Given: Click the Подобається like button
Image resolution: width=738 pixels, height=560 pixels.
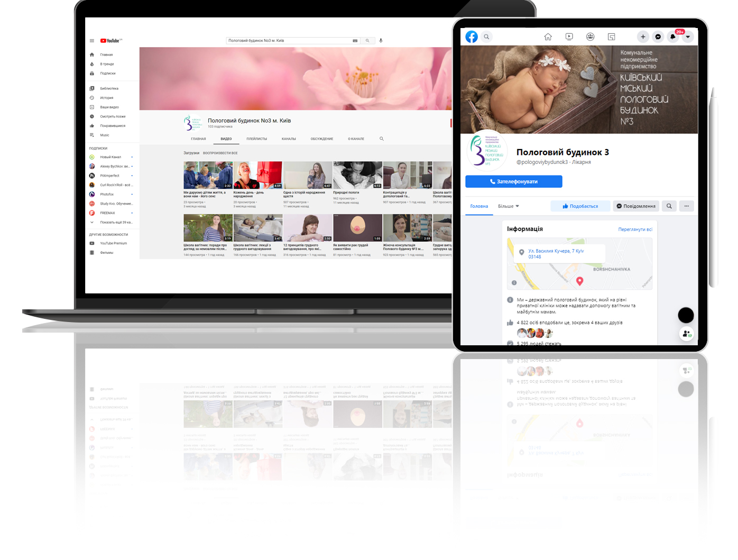Looking at the screenshot, I should pos(580,206).
